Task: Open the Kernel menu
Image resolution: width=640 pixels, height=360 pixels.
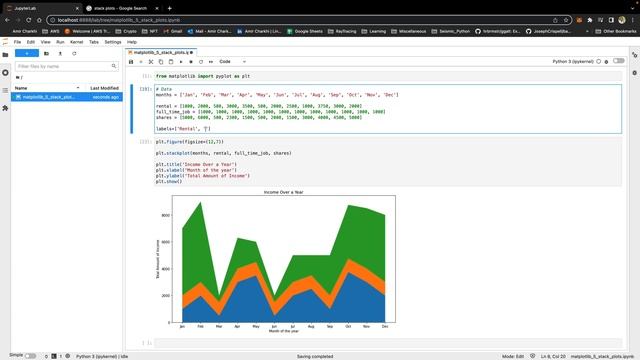Action: pos(76,42)
